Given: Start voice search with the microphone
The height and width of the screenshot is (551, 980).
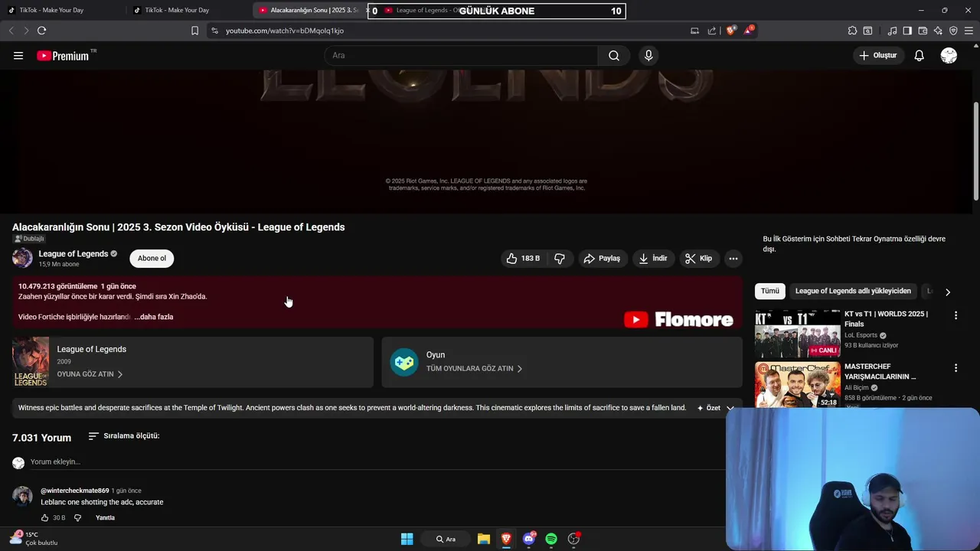Looking at the screenshot, I should (648, 56).
